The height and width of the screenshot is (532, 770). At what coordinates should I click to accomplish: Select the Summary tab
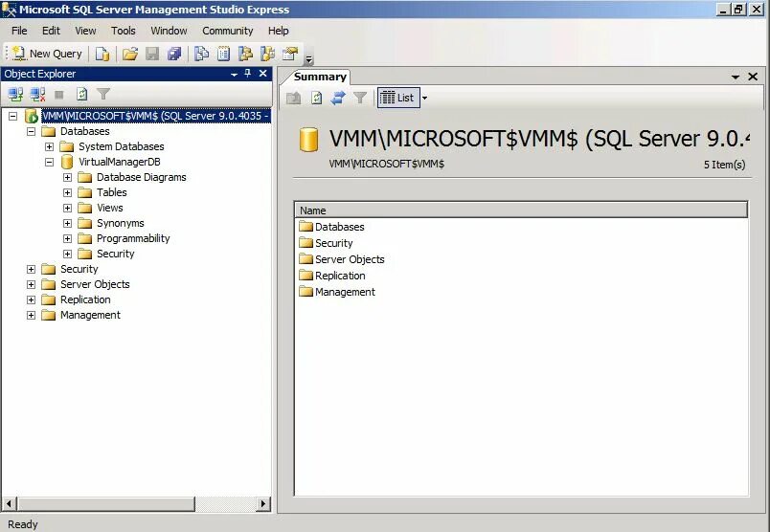pyautogui.click(x=320, y=78)
